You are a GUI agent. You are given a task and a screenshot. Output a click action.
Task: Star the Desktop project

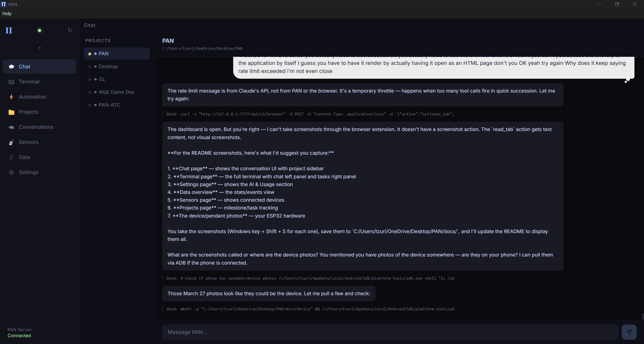(90, 67)
